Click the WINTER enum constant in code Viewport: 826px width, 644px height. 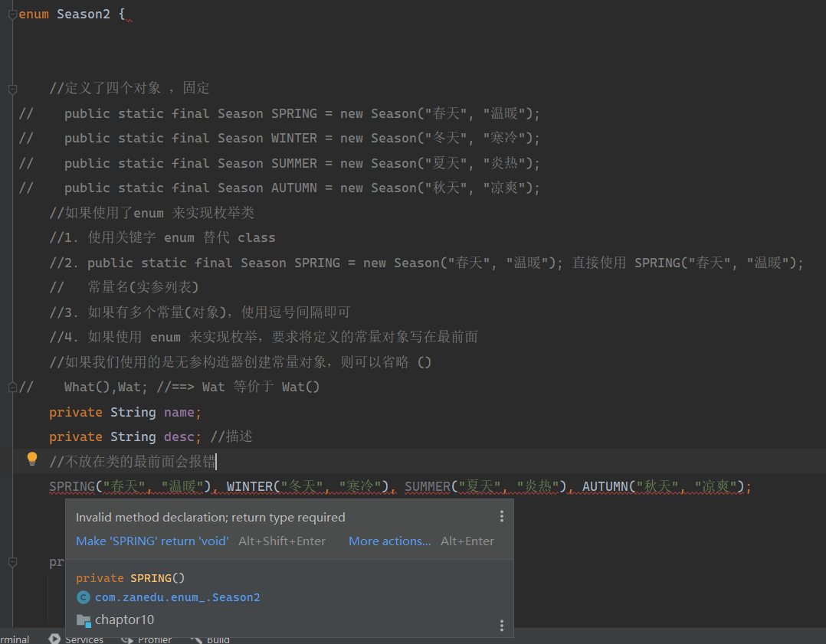click(x=250, y=486)
